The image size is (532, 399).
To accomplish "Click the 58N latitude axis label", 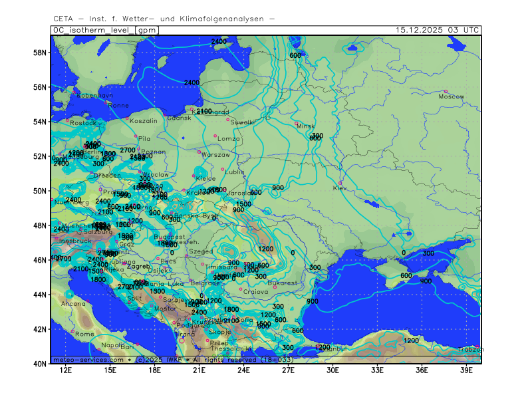I will (41, 53).
